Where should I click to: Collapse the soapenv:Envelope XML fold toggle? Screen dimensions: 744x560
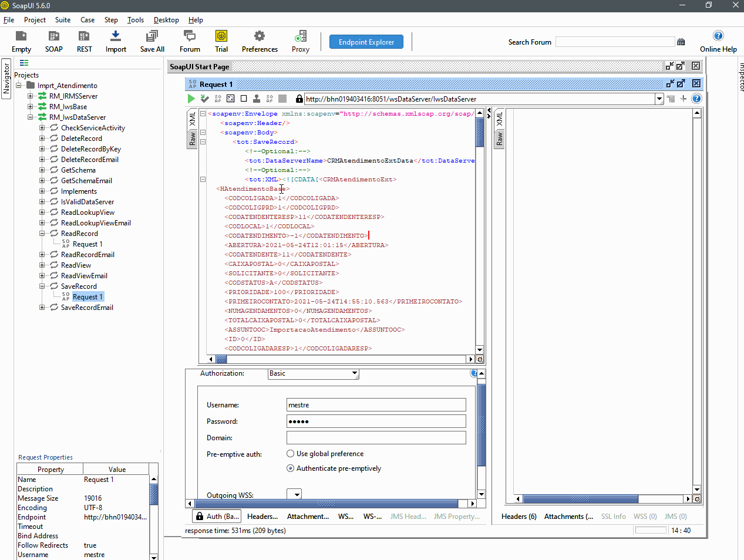pyautogui.click(x=203, y=114)
